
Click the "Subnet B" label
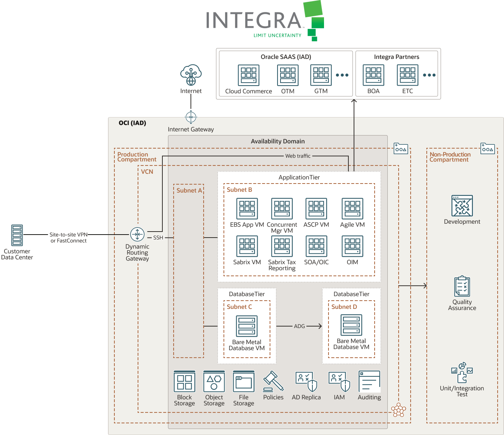239,190
